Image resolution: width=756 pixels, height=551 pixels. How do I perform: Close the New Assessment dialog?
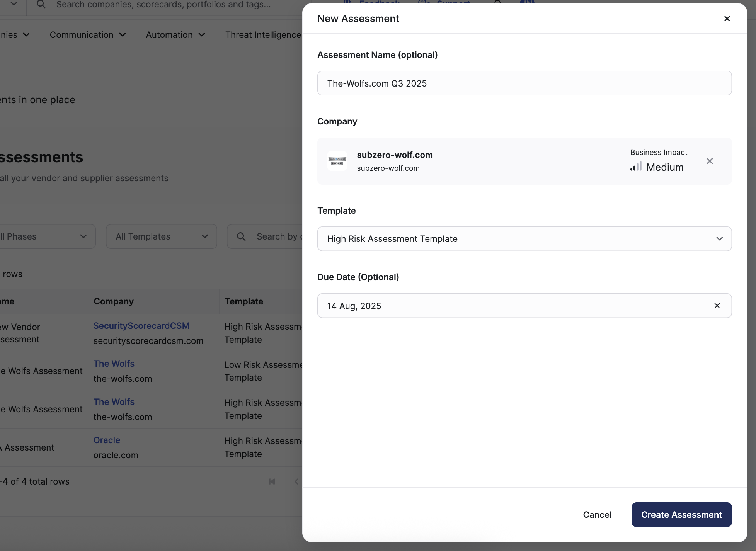point(727,19)
